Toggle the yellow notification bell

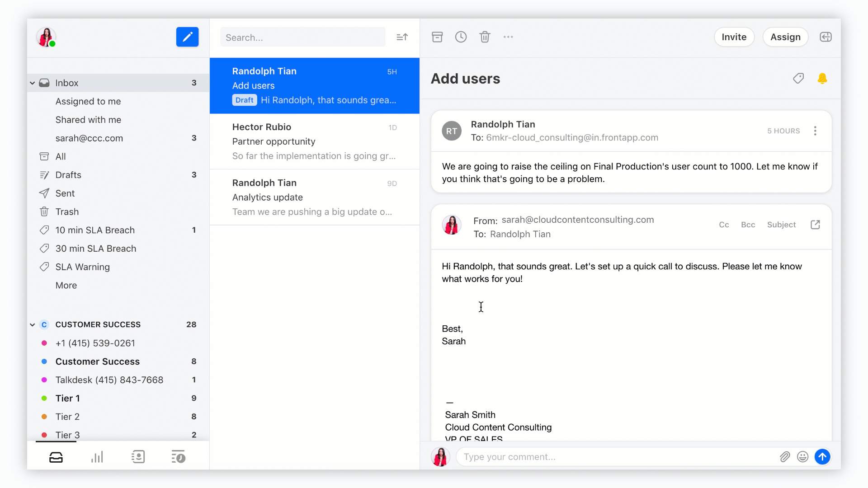(x=822, y=79)
